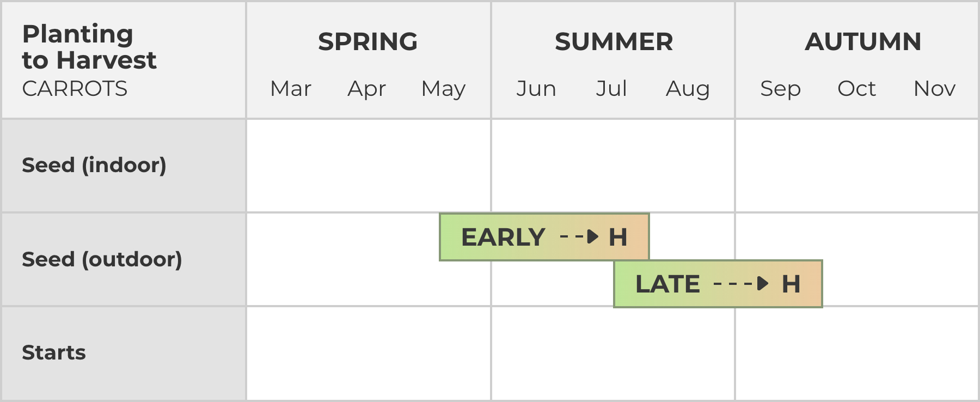Click the H harvest marker in the EARLY bar

[x=618, y=237]
